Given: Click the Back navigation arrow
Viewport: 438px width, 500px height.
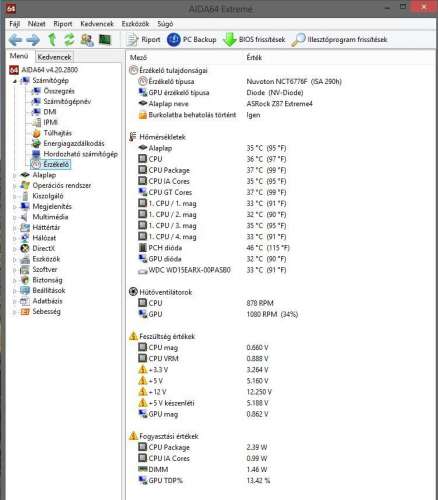Looking at the screenshot, I should click(x=15, y=40).
